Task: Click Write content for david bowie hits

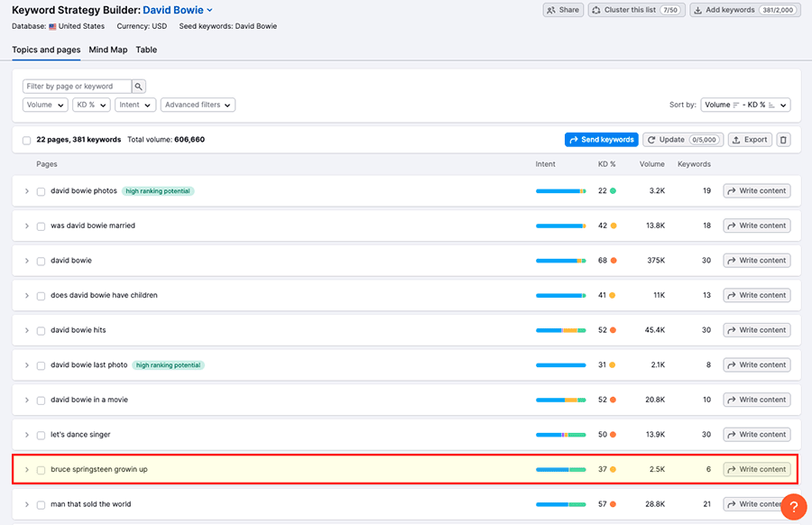Action: pyautogui.click(x=757, y=330)
